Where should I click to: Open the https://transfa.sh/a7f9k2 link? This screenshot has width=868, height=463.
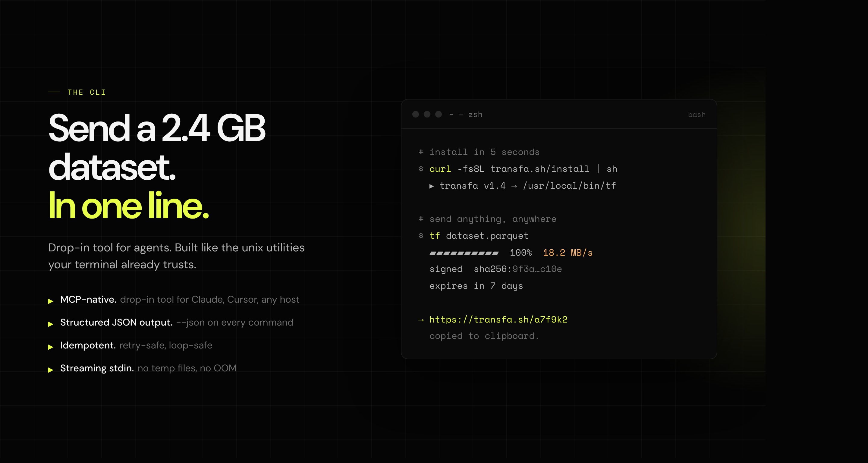pos(498,320)
